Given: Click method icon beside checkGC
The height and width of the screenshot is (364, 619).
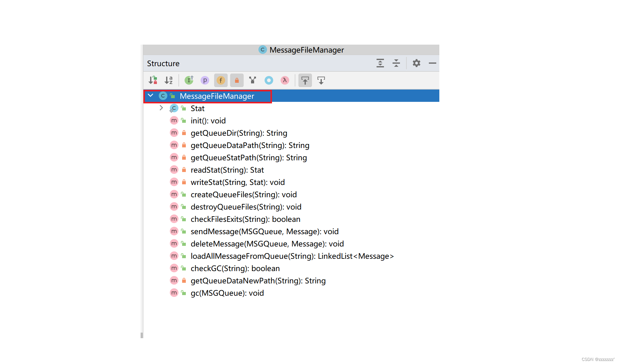Looking at the screenshot, I should coord(174,268).
